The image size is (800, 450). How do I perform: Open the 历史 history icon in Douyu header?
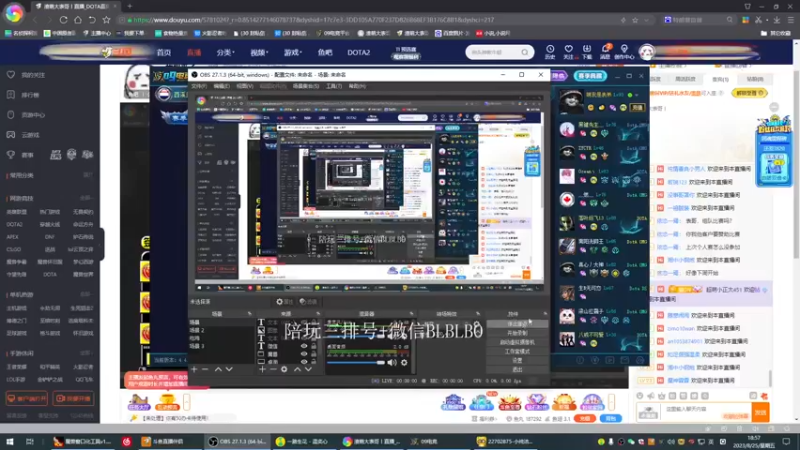[x=550, y=52]
